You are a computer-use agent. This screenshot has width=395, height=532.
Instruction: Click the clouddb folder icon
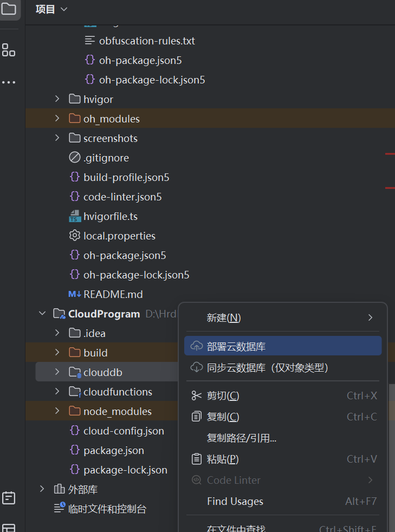point(75,372)
